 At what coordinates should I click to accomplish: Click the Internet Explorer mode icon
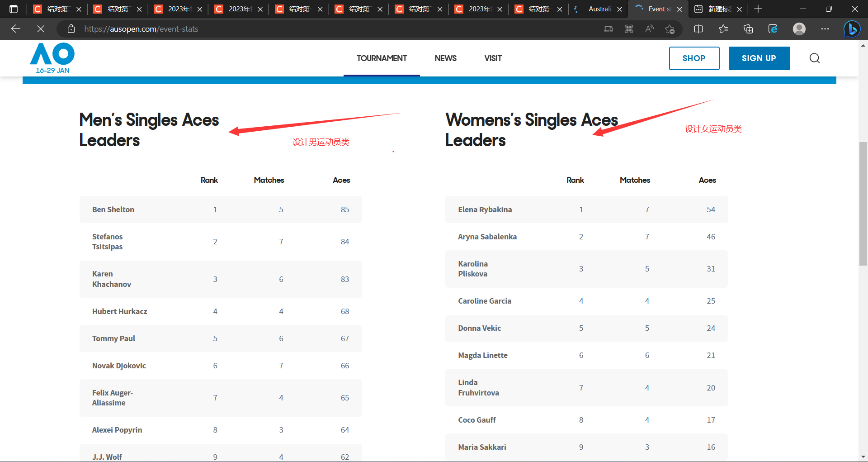[x=773, y=29]
